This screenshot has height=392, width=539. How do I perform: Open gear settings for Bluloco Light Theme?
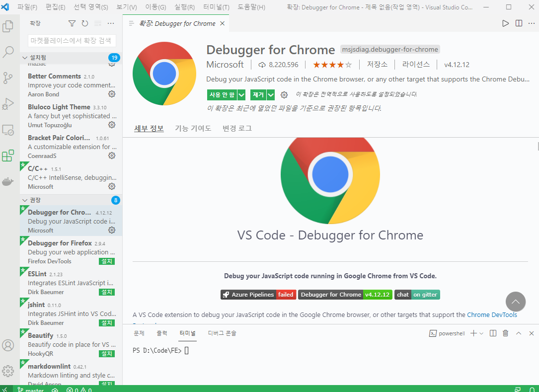point(112,125)
